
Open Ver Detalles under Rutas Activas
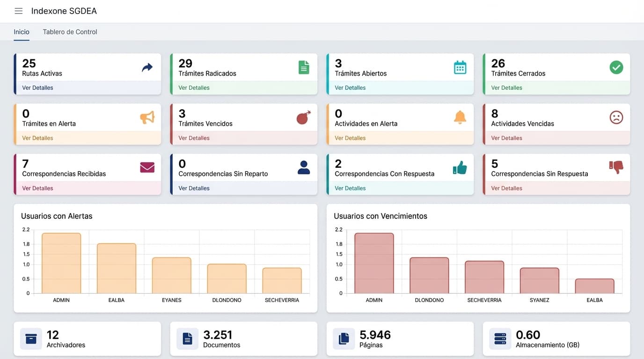37,88
